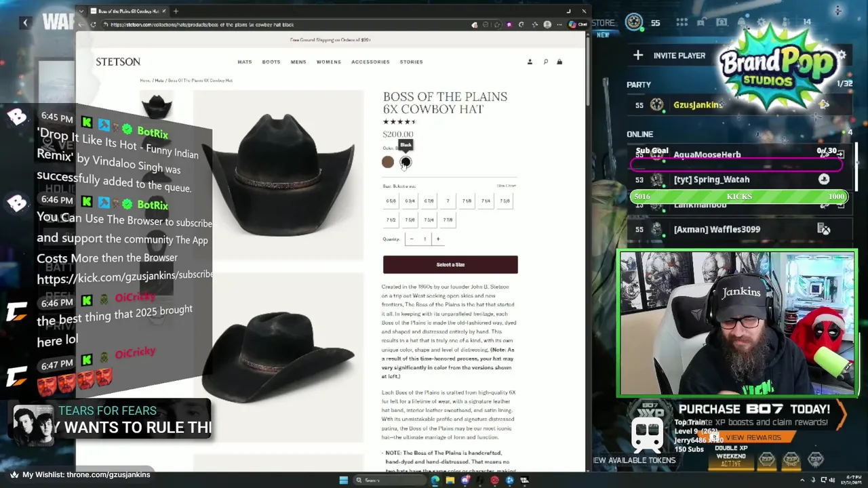This screenshot has height=488, width=868.
Task: Decrease quantity with minus button
Action: point(412,239)
